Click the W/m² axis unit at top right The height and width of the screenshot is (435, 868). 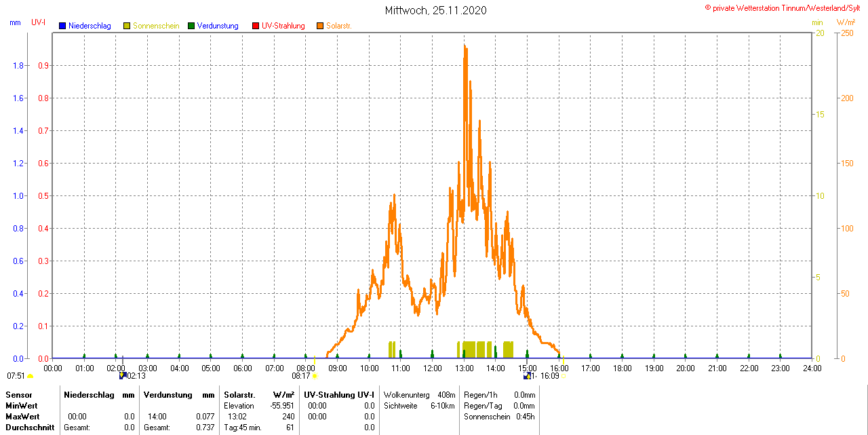click(x=846, y=22)
